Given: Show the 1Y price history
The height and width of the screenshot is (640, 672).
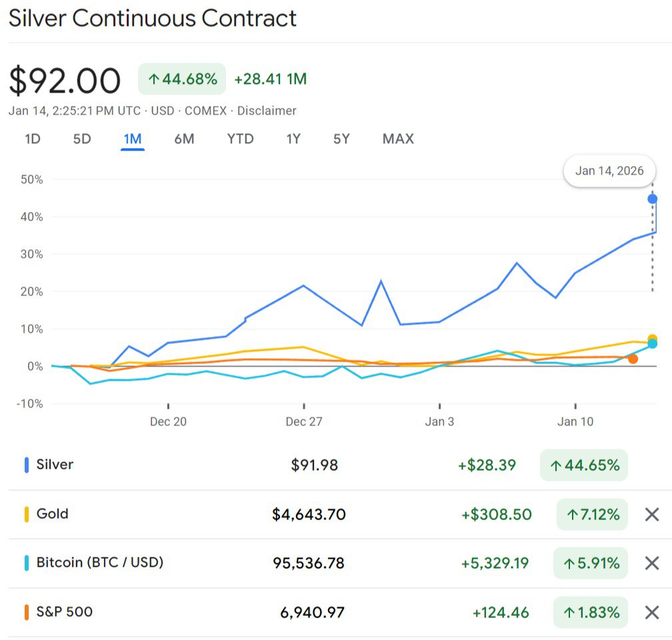Looking at the screenshot, I should (293, 139).
